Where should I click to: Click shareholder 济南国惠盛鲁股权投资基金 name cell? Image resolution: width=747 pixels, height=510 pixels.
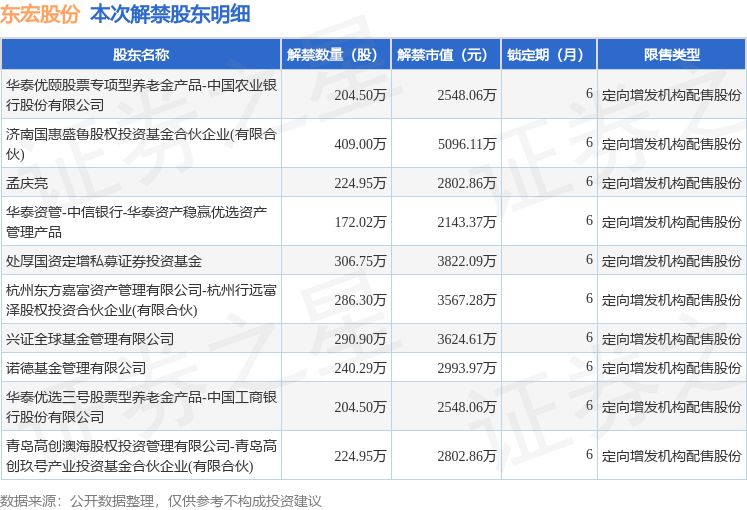(x=141, y=144)
